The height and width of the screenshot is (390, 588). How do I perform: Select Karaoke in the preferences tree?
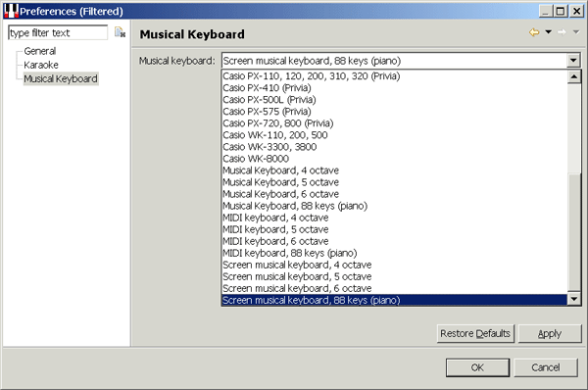tap(41, 65)
